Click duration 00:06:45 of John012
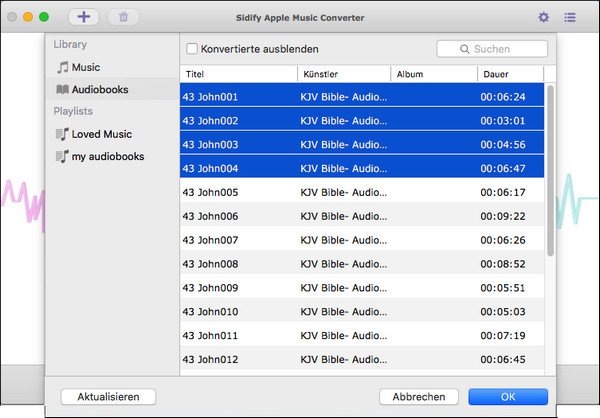Screen dimensions: 600x418 point(503,359)
